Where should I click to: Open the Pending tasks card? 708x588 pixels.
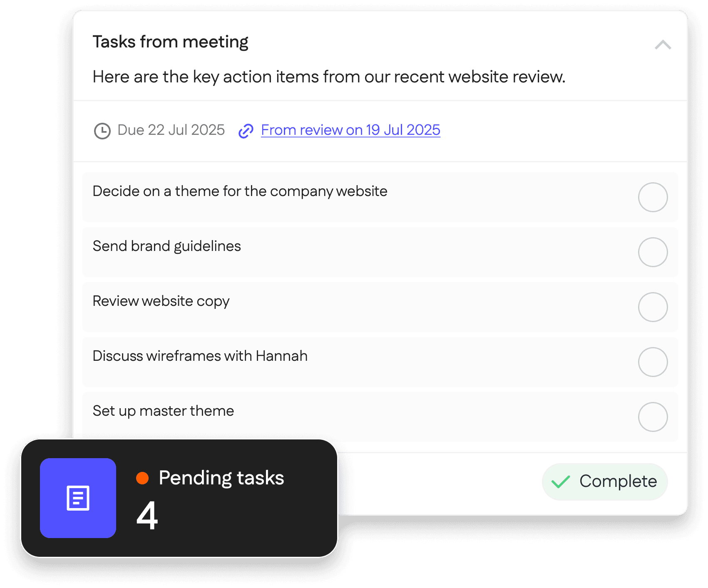(179, 498)
